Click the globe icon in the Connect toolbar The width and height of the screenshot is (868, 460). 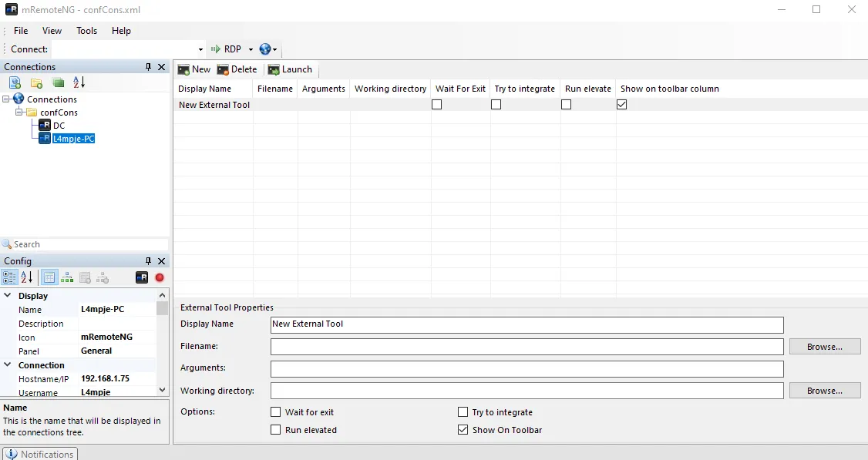265,49
